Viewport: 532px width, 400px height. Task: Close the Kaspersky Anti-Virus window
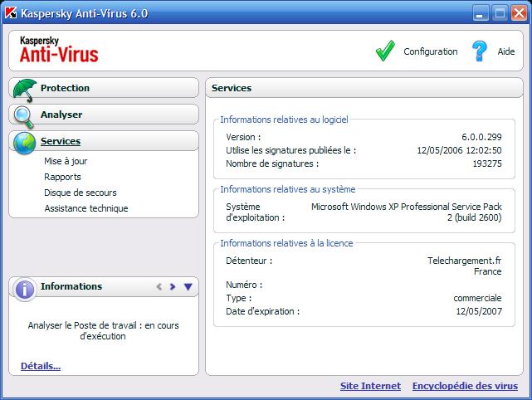click(x=519, y=13)
